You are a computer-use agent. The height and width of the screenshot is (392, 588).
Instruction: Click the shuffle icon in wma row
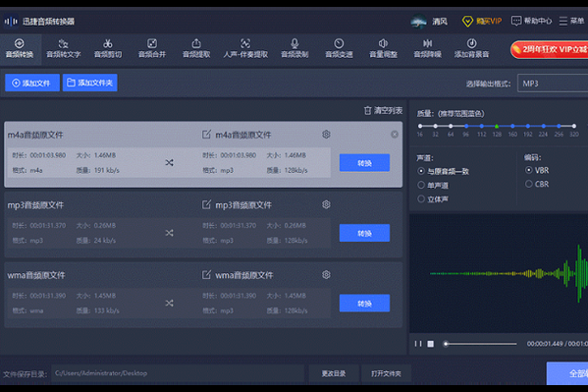pos(169,303)
